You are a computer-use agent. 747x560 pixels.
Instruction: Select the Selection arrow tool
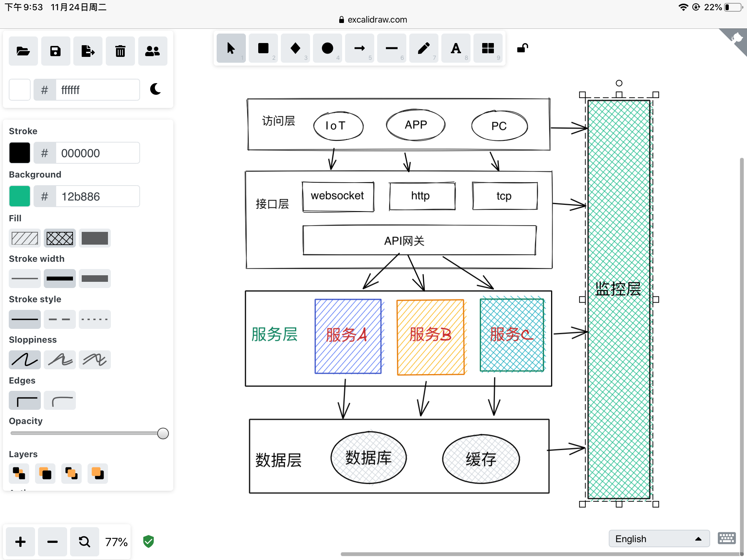(231, 48)
